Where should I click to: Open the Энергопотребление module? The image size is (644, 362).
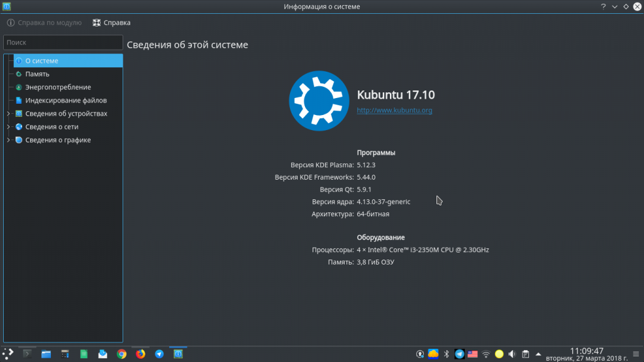click(x=68, y=87)
